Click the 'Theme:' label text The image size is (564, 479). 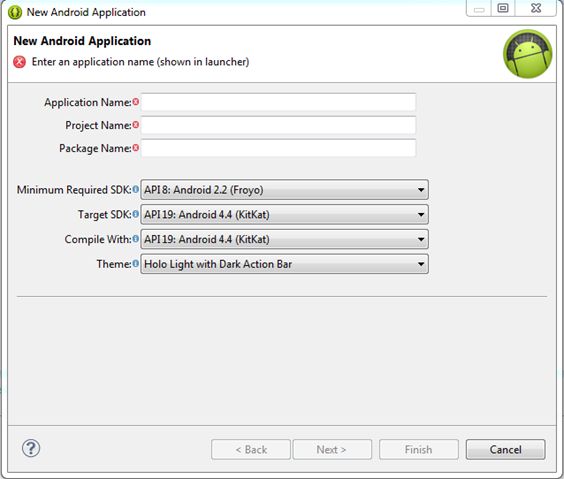tap(114, 264)
